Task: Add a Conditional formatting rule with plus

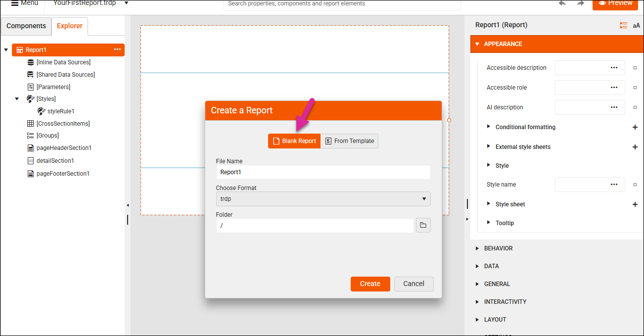Action: pos(635,127)
